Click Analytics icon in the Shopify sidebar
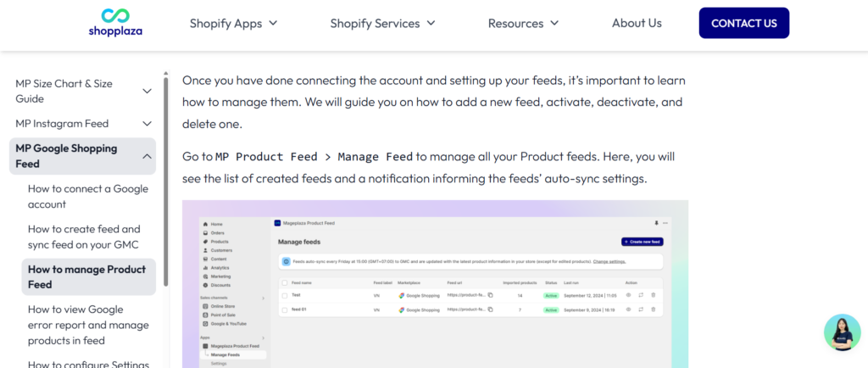 (205, 268)
